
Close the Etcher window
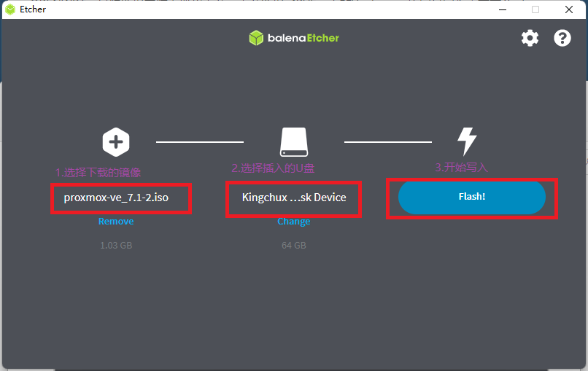pyautogui.click(x=569, y=9)
